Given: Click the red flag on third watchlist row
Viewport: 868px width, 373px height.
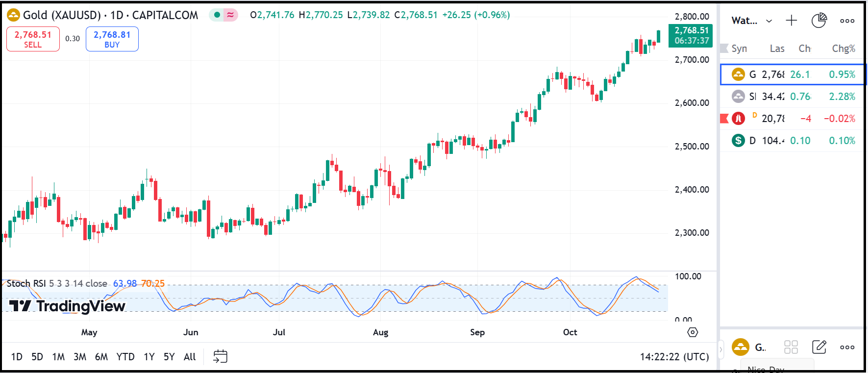Looking at the screenshot, I should [724, 119].
